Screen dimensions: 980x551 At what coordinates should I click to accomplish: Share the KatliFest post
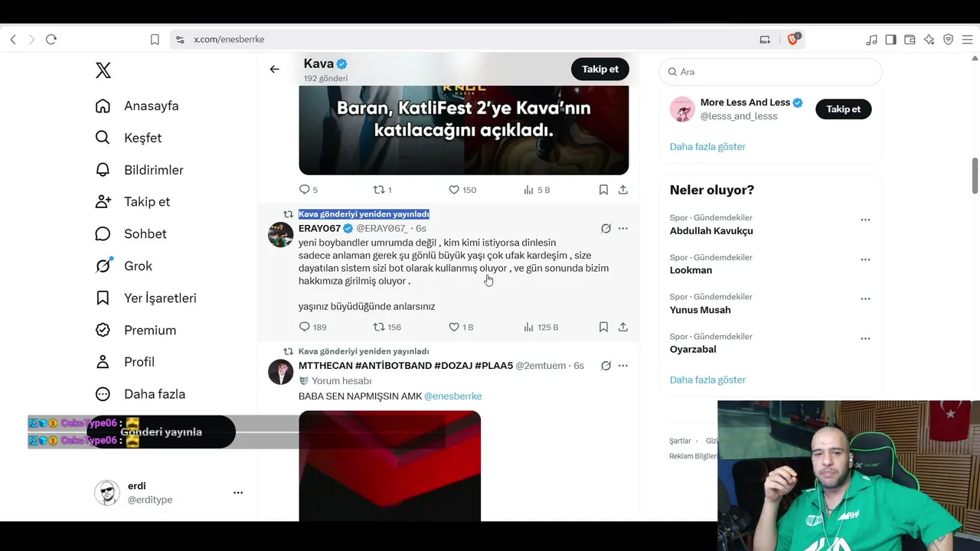(623, 190)
